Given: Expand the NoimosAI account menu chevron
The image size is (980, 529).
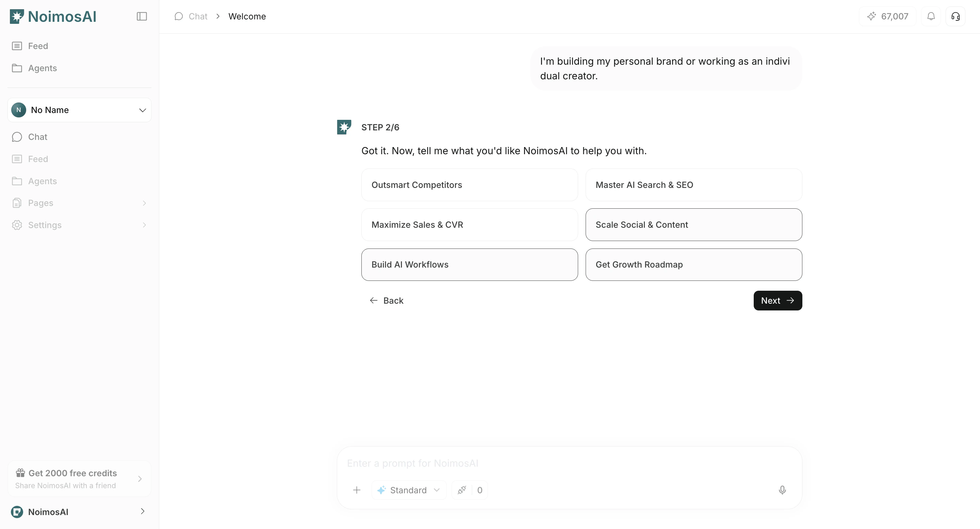Looking at the screenshot, I should [x=143, y=511].
